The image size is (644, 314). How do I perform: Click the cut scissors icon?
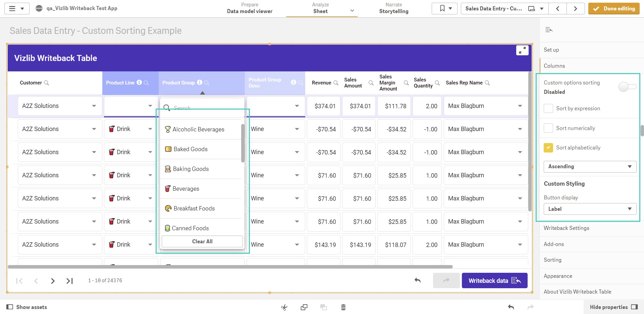click(284, 307)
